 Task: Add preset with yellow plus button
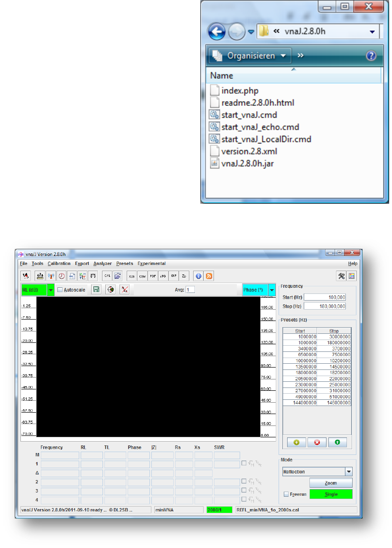pos(296,442)
